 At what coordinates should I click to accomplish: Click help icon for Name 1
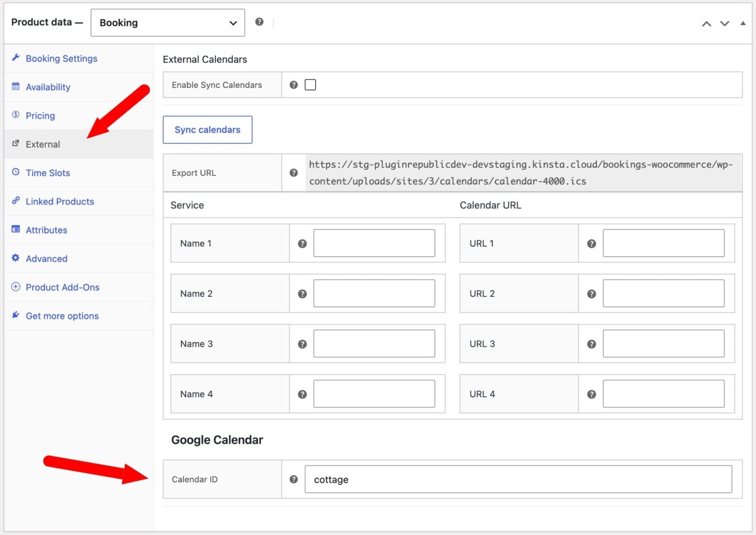pos(302,243)
